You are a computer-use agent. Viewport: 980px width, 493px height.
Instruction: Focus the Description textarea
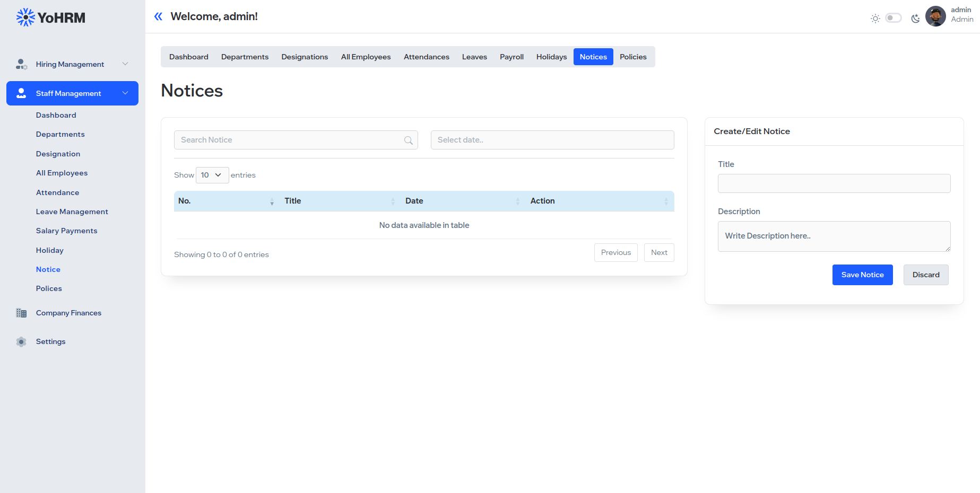tap(834, 236)
